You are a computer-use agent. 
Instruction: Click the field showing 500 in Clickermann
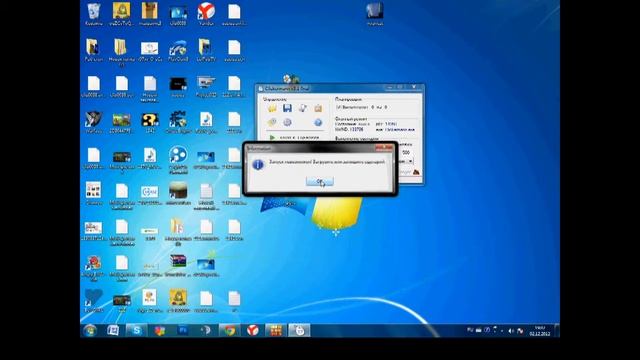point(406,153)
